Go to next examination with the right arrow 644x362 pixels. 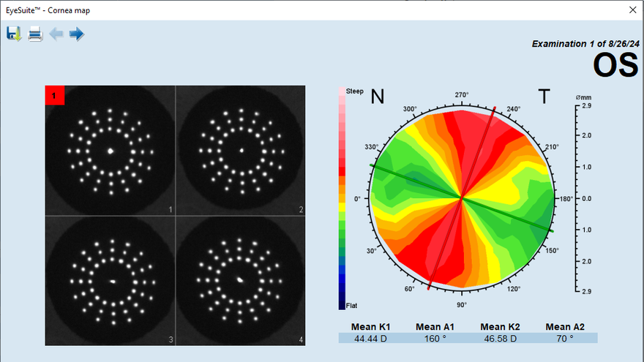click(x=77, y=34)
